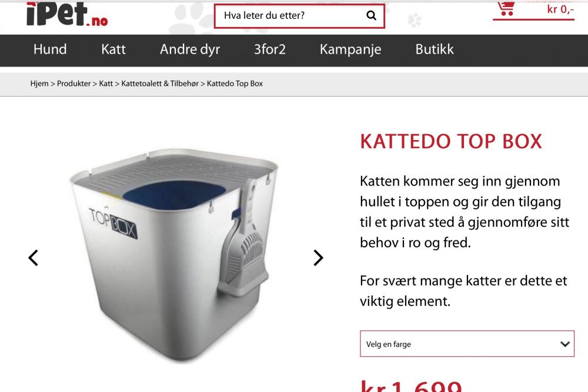Open Kattetoalett & Tilbehør breadcrumb

click(160, 84)
